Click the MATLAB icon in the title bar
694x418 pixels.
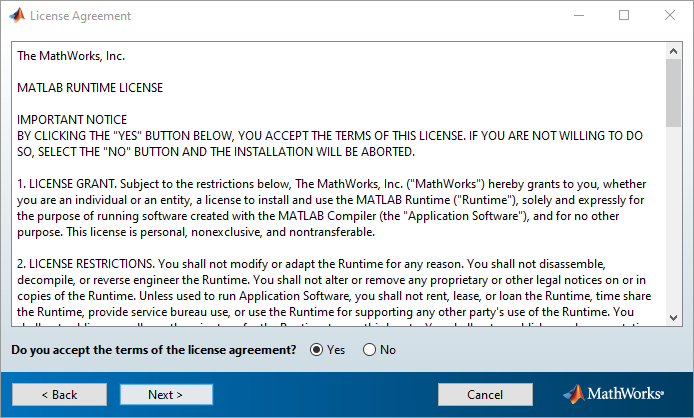[16, 16]
